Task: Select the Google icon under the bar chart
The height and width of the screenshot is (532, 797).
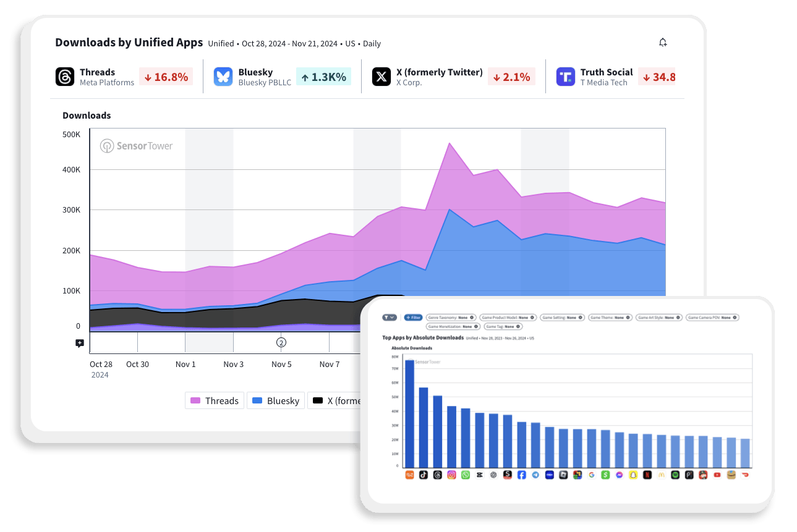Action: [591, 475]
